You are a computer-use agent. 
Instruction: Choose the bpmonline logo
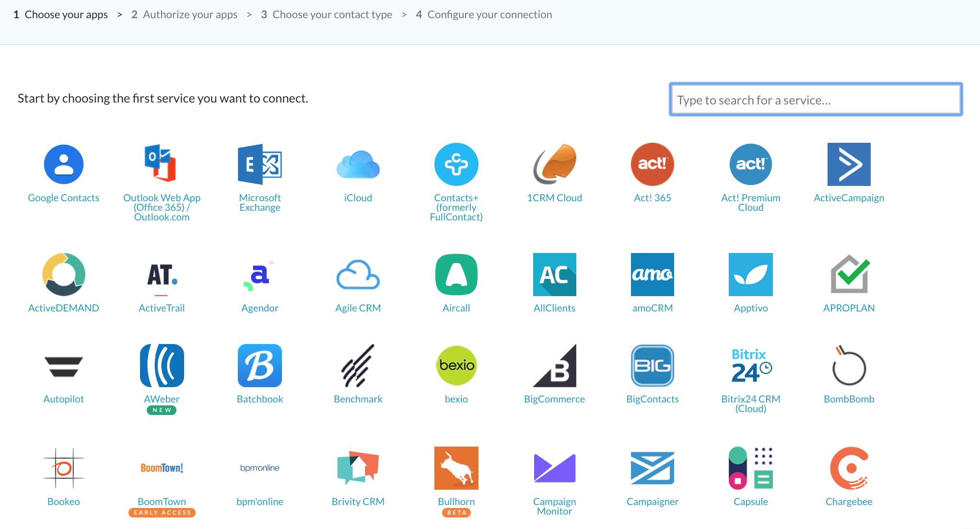coord(260,468)
